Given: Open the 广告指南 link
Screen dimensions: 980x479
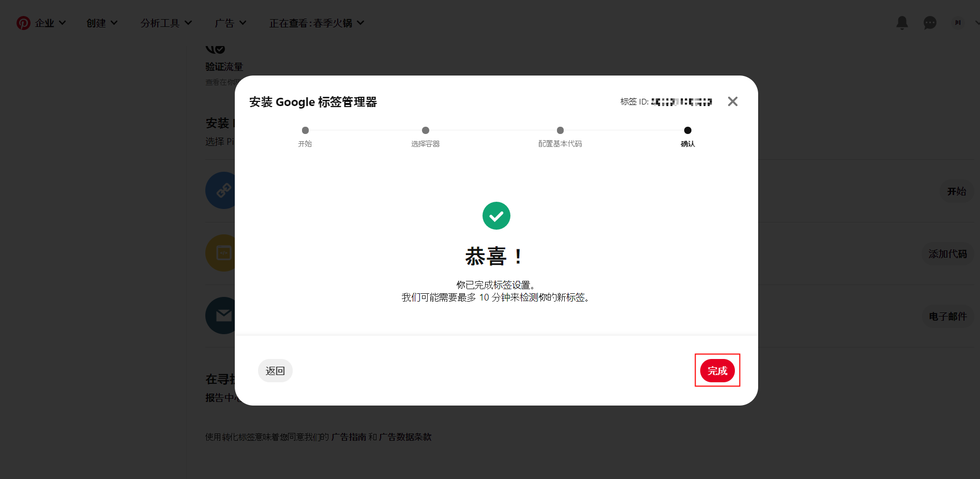Looking at the screenshot, I should coord(349,437).
